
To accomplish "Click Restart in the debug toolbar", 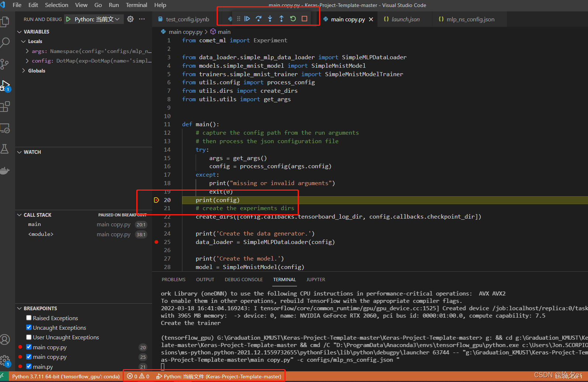I will [x=293, y=19].
